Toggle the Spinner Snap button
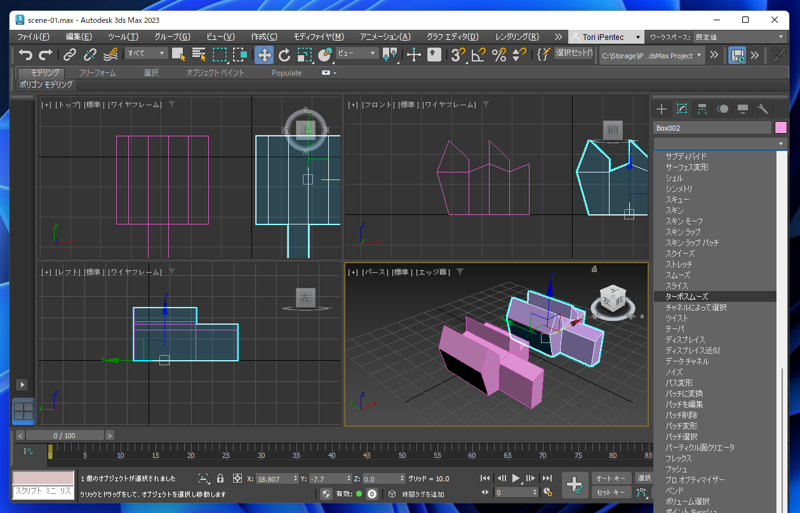 (519, 55)
